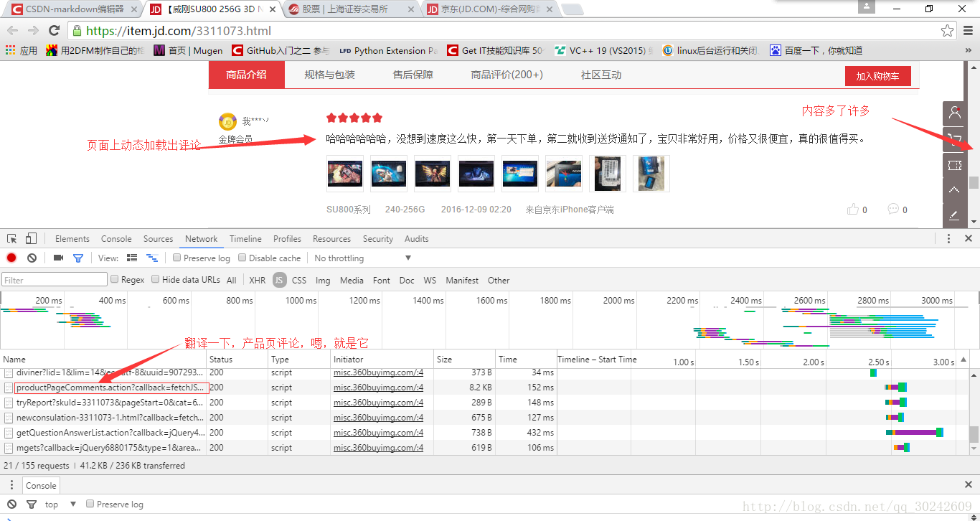Select the newconsulation-3311073-1.html request row
The image size is (980, 521).
click(484, 418)
